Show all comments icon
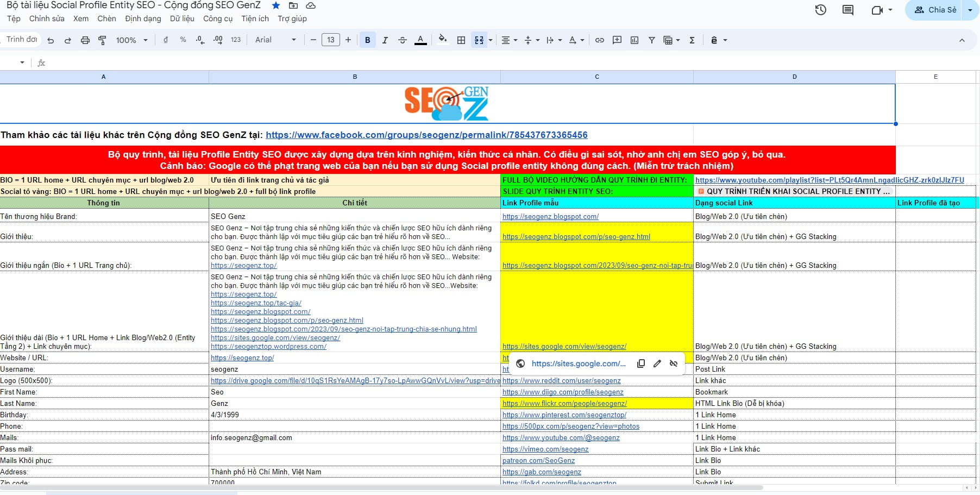980x495 pixels. [x=848, y=10]
